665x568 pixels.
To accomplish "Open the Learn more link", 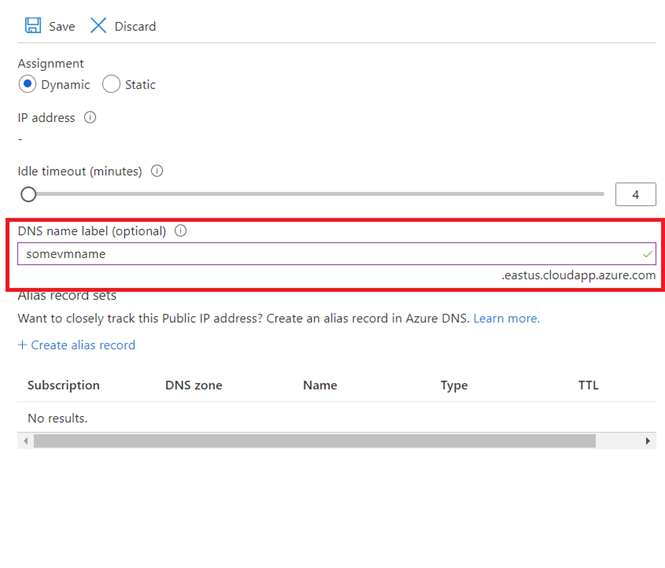I will [506, 318].
